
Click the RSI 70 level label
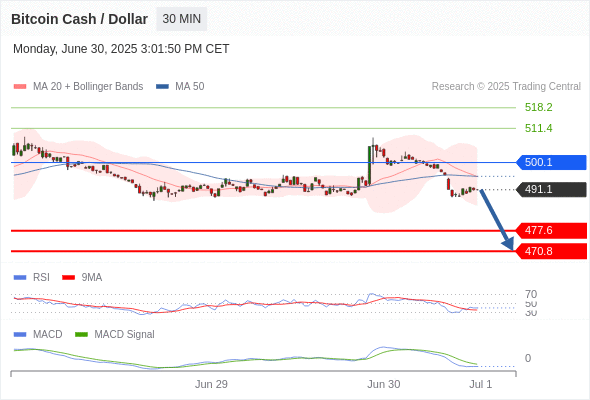(x=531, y=294)
